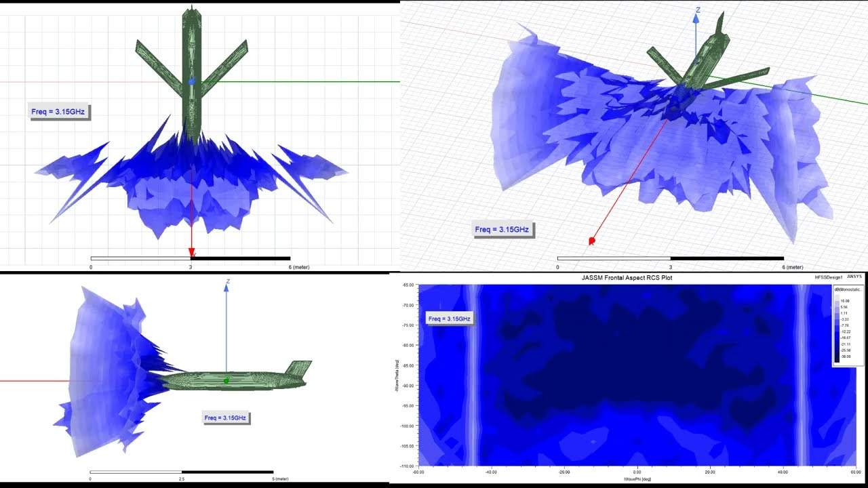Select Freq = 3.15GHz label in top-down view
This screenshot has height=488, width=868.
click(x=58, y=111)
